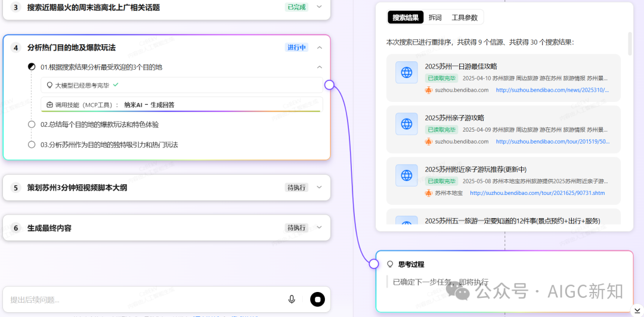Click task title 生成最终内容
The height and width of the screenshot is (317, 644).
point(49,228)
